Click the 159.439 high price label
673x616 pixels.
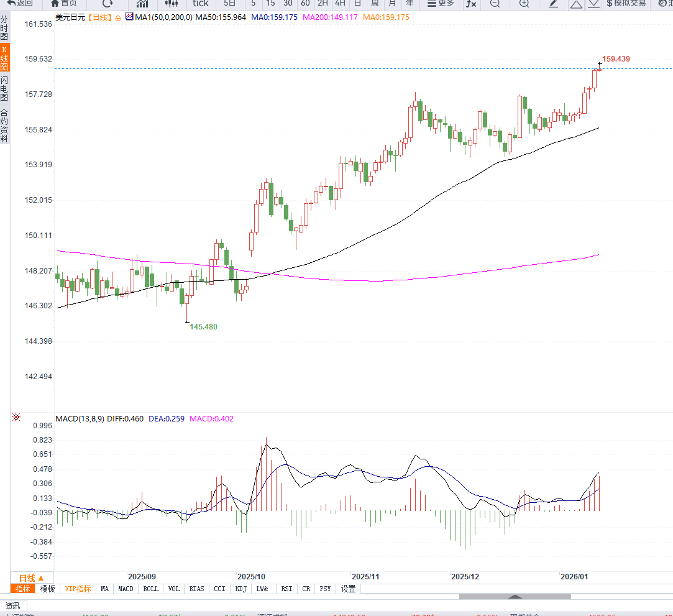616,59
